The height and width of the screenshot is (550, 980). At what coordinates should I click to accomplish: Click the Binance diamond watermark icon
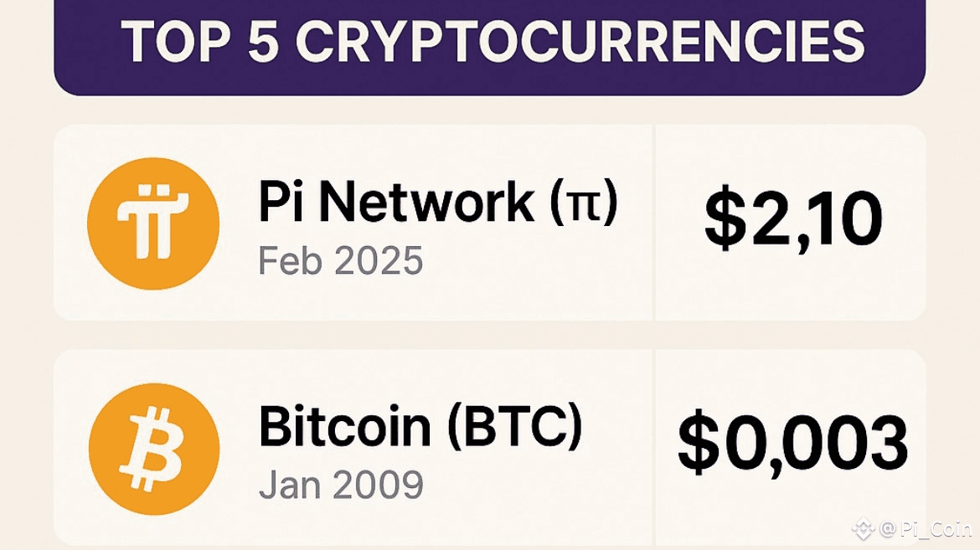coord(863,529)
